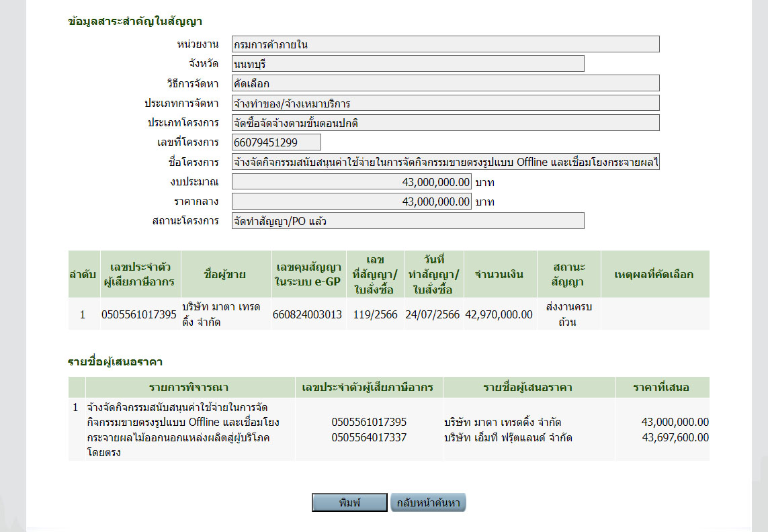Select bidder บริษัท เอ็มที ฟรุ๊ตแลนด์ จำกัด

click(508, 438)
